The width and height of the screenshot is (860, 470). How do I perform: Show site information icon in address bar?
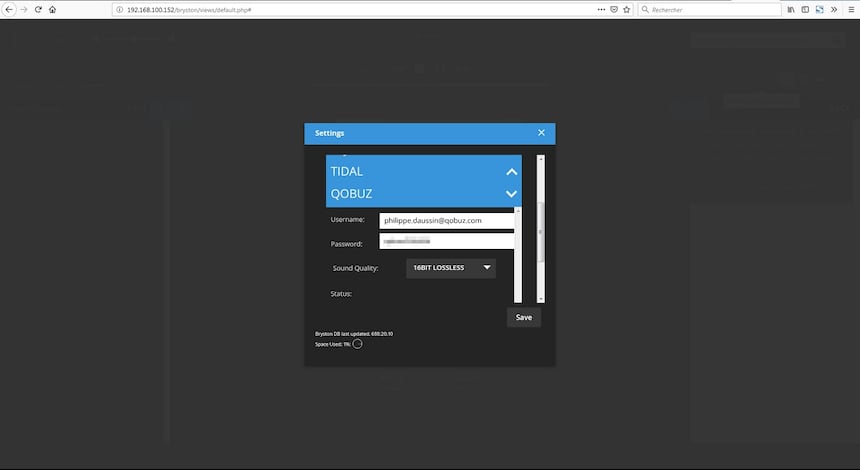click(x=120, y=9)
